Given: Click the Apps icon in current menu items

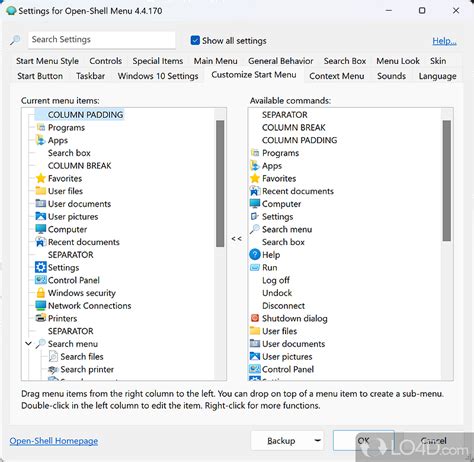Looking at the screenshot, I should click(40, 140).
